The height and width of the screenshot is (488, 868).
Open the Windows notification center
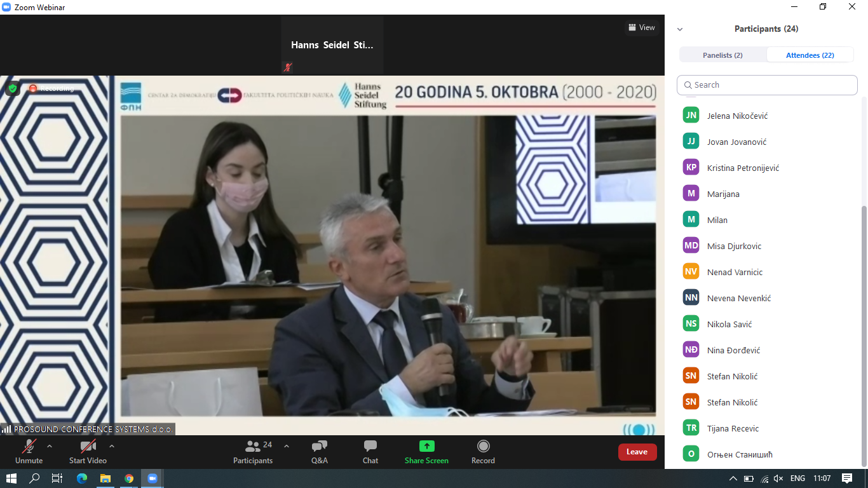847,478
